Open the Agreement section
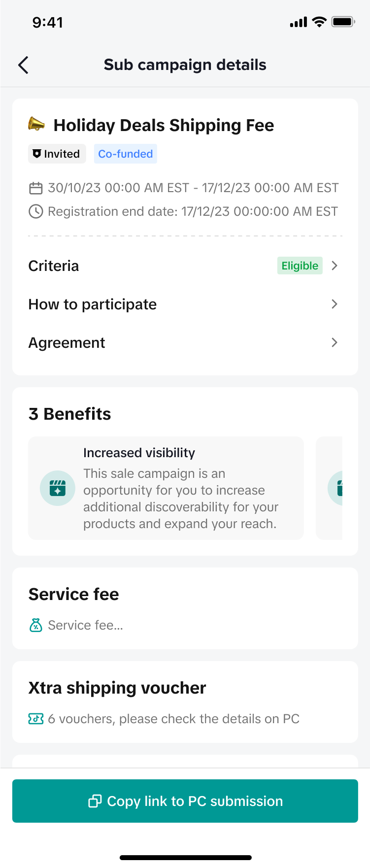The height and width of the screenshot is (868, 370). click(67, 343)
